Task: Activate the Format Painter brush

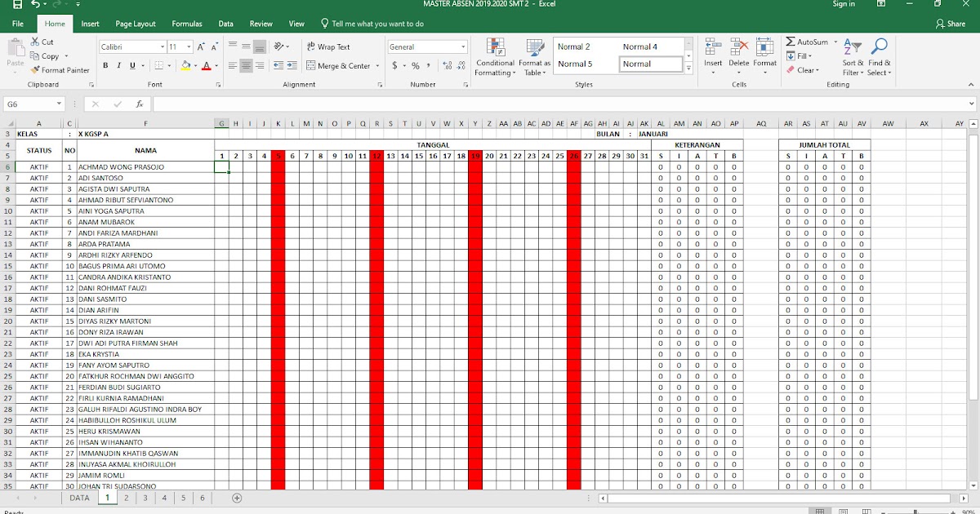Action: pos(35,70)
